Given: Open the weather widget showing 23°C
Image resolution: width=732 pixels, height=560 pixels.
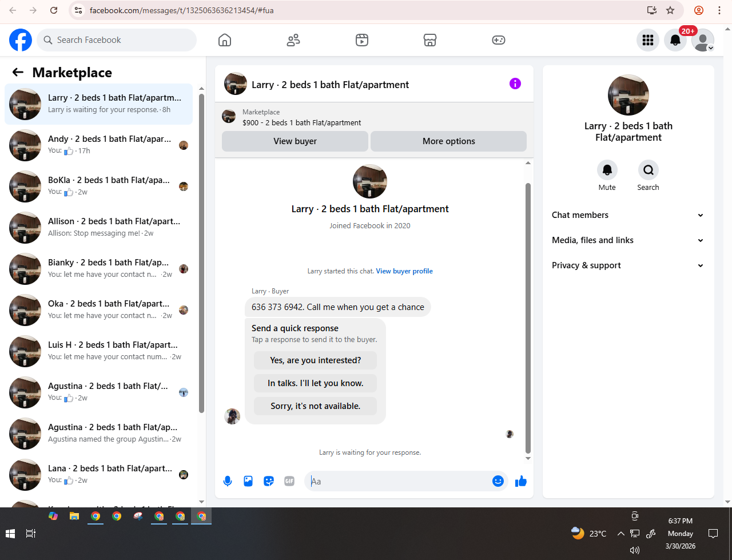Looking at the screenshot, I should 589,534.
